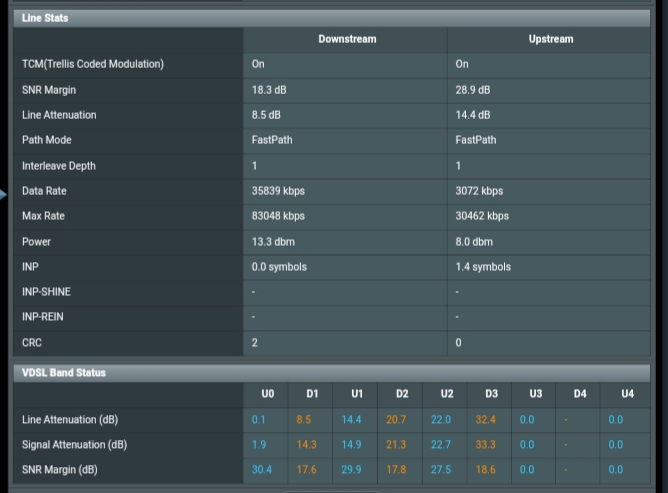Click the upstream Max Rate 30462 kbps

[482, 216]
